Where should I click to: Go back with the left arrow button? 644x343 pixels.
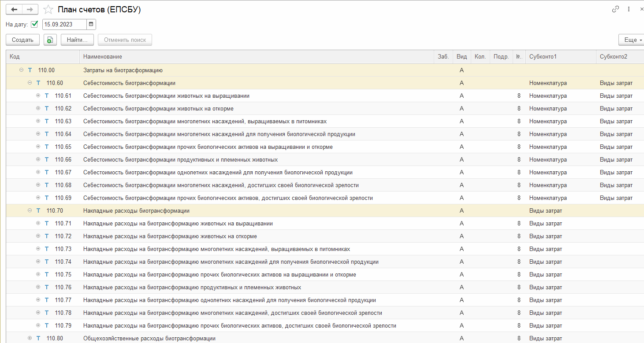pyautogui.click(x=14, y=9)
